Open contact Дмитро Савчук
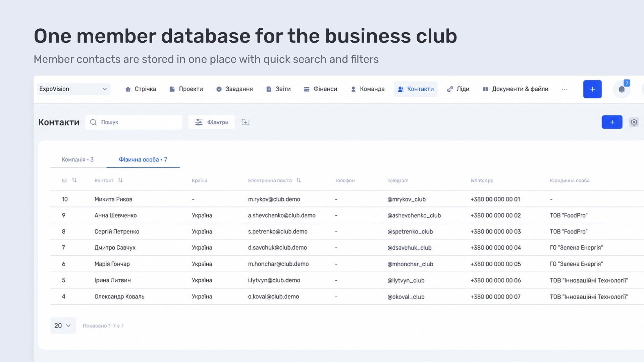 coord(115,248)
